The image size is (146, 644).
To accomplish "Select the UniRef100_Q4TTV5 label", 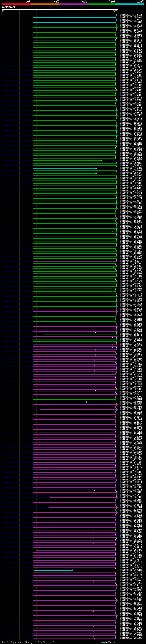I will click(x=131, y=161).
